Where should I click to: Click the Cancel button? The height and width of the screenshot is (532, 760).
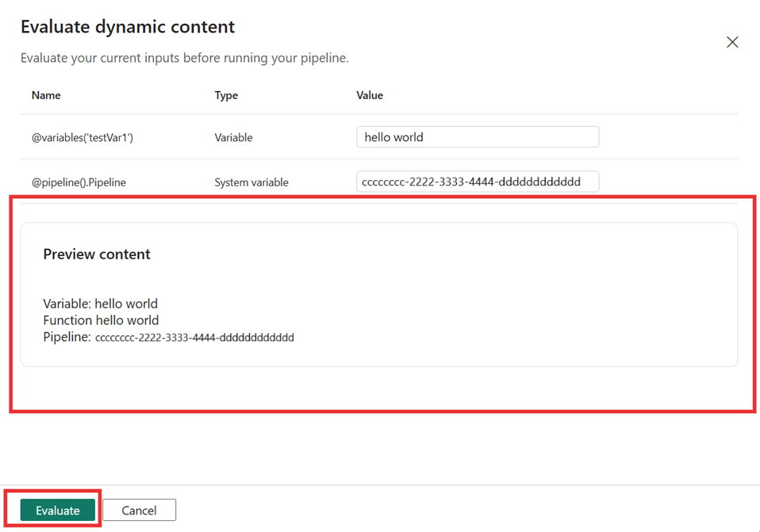click(139, 510)
